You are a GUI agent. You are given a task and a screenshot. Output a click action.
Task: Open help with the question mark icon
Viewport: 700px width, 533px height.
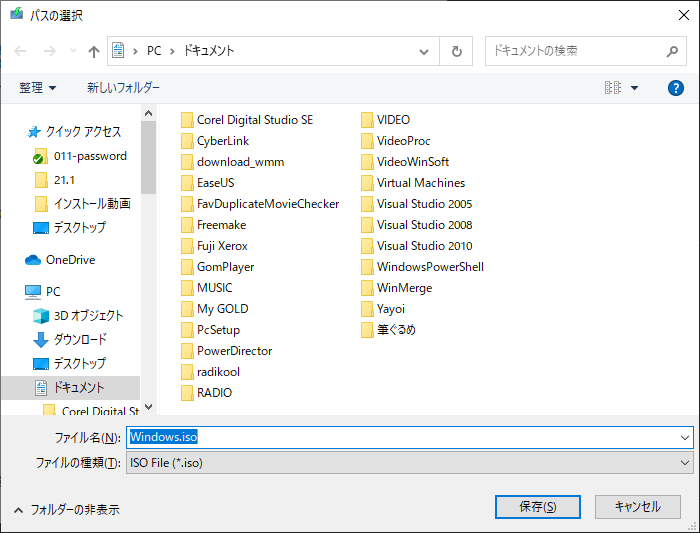point(675,88)
